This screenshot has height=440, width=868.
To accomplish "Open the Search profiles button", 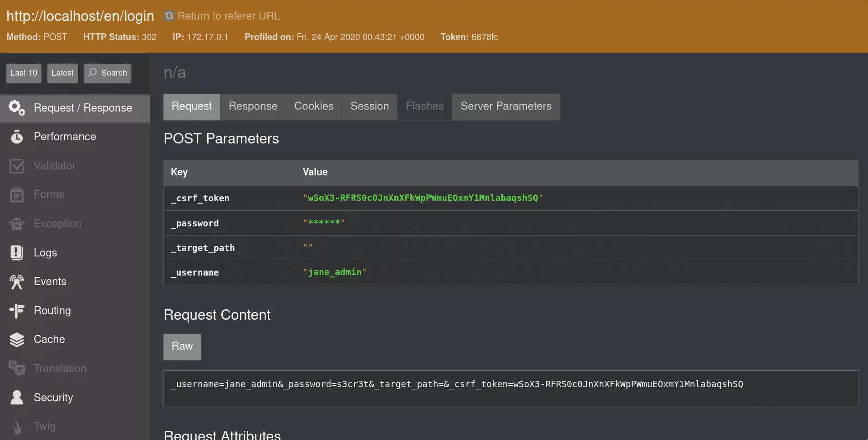I will coord(107,73).
